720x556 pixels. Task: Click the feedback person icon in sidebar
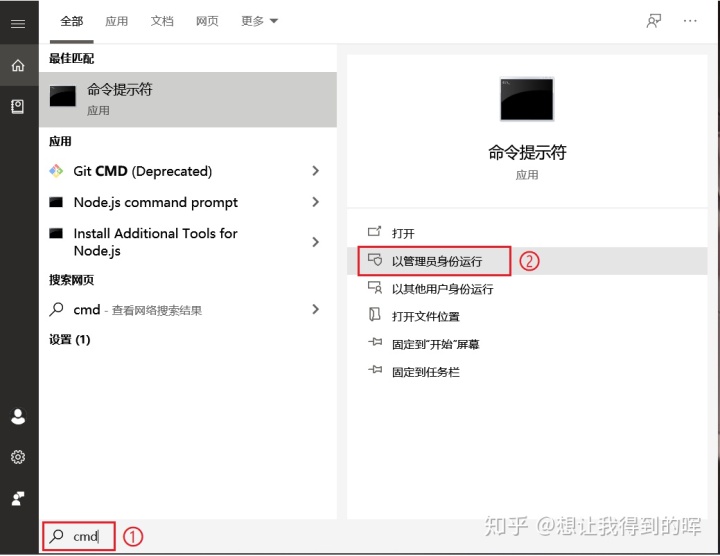click(18, 498)
